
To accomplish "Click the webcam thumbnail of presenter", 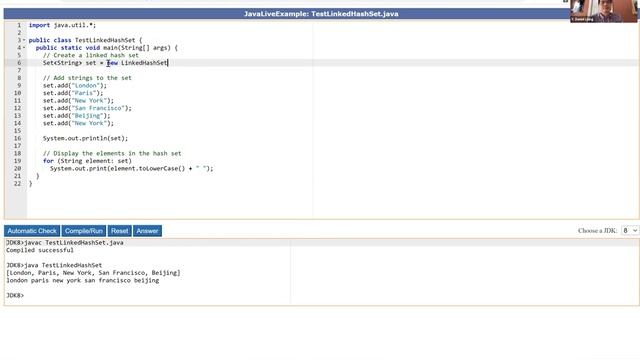I will coord(603,11).
